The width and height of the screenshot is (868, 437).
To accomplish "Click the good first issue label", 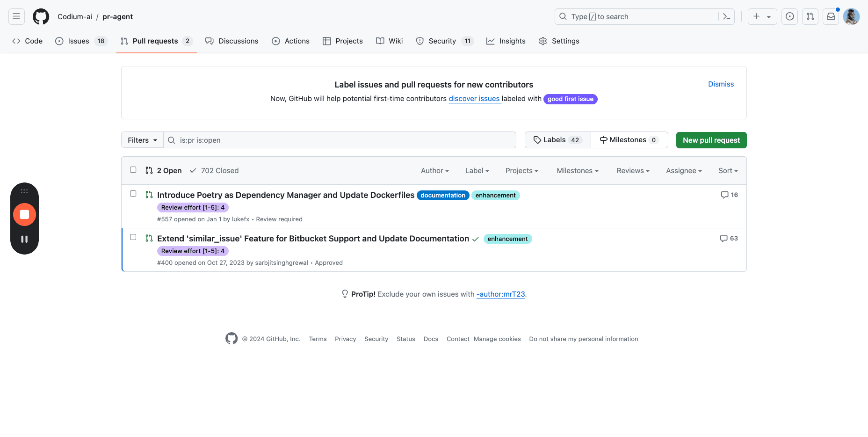I will click(x=571, y=99).
